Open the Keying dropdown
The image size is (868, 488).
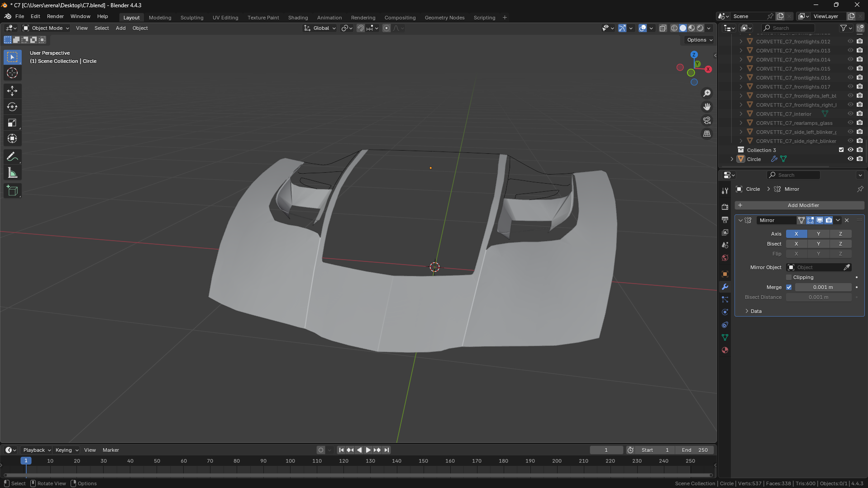67,450
